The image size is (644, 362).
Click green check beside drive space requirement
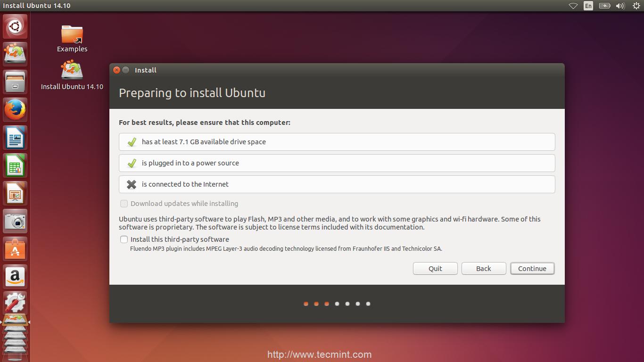pos(132,142)
